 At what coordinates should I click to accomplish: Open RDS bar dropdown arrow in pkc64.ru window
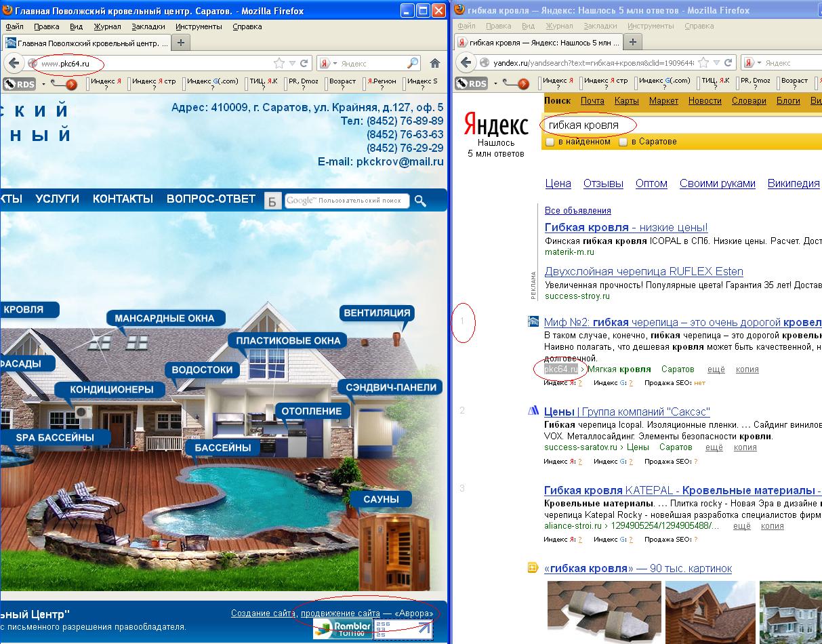click(x=43, y=84)
